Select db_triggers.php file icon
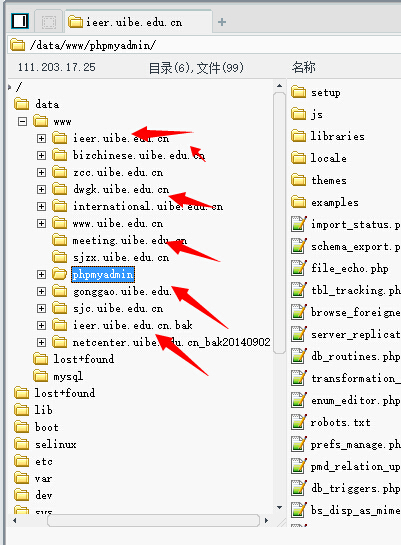This screenshot has height=545, width=401. (299, 488)
